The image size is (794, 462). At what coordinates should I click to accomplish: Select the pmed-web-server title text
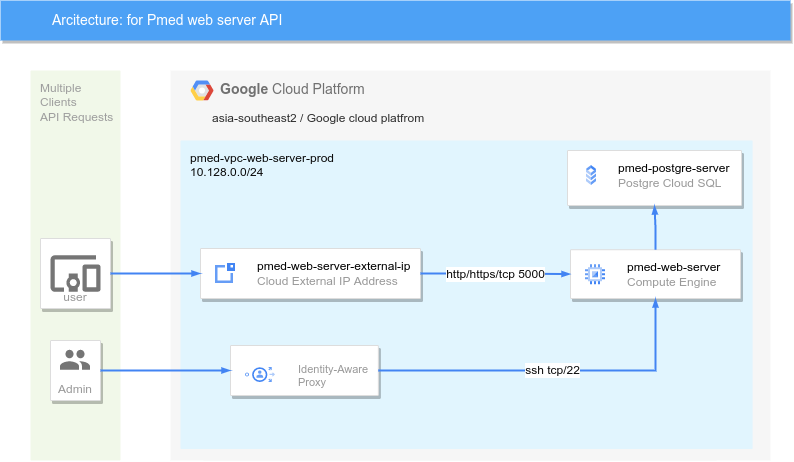click(x=673, y=267)
